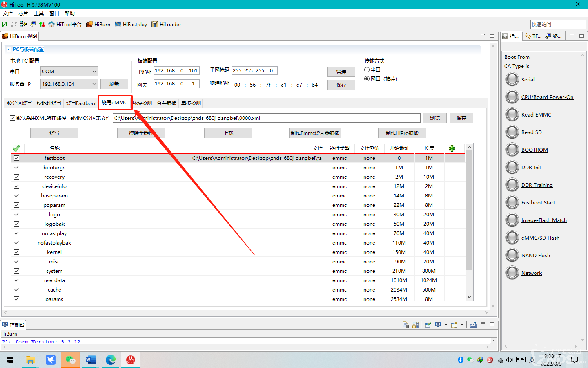Open the new console dropdown arrow
This screenshot has width=588, height=368.
click(x=462, y=325)
